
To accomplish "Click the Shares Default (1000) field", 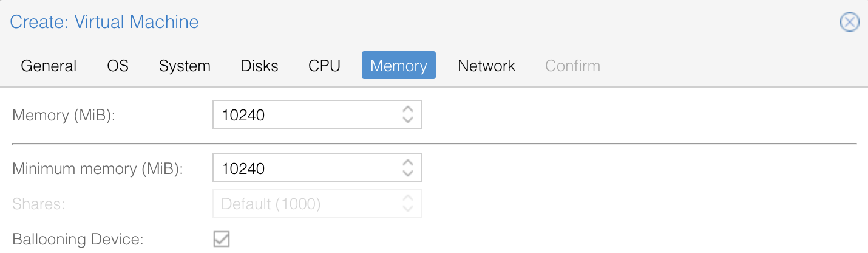I will click(303, 204).
